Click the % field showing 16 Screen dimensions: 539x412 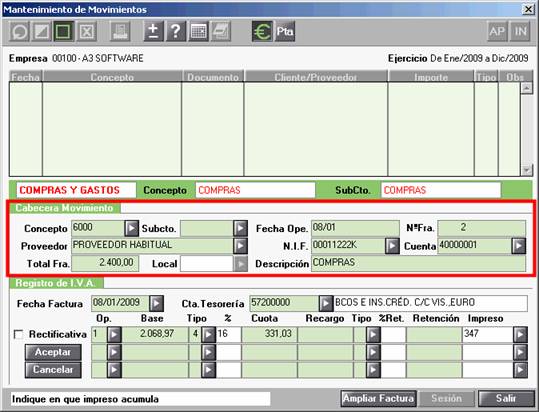[229, 334]
